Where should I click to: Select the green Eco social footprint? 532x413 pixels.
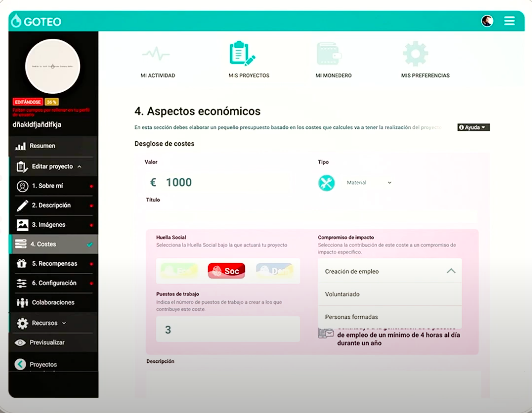pos(179,270)
